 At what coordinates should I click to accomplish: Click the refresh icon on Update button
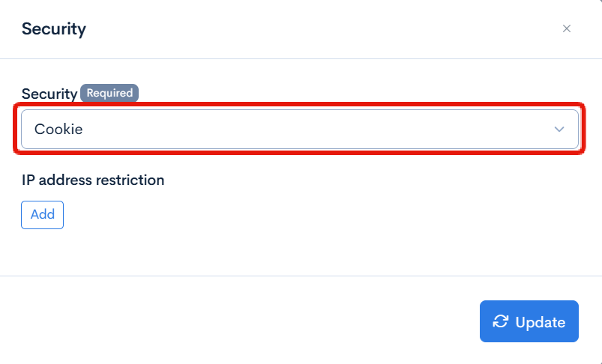(x=500, y=322)
